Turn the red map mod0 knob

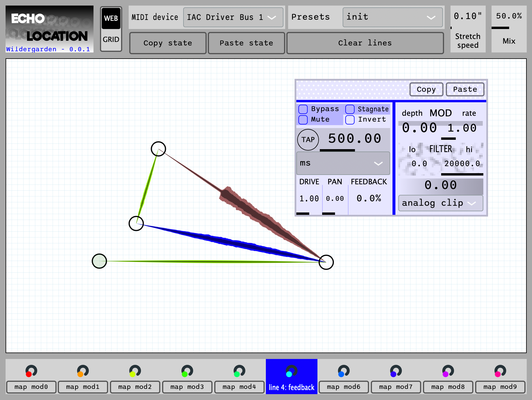pos(31,371)
